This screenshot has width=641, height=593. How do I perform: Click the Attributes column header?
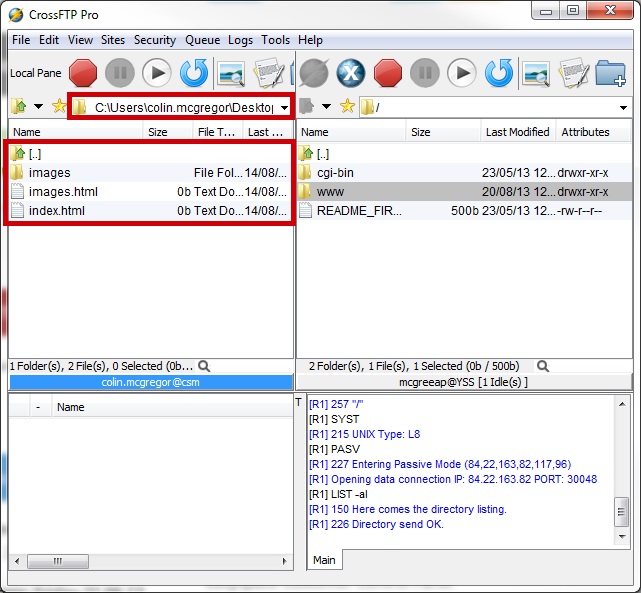(x=585, y=132)
